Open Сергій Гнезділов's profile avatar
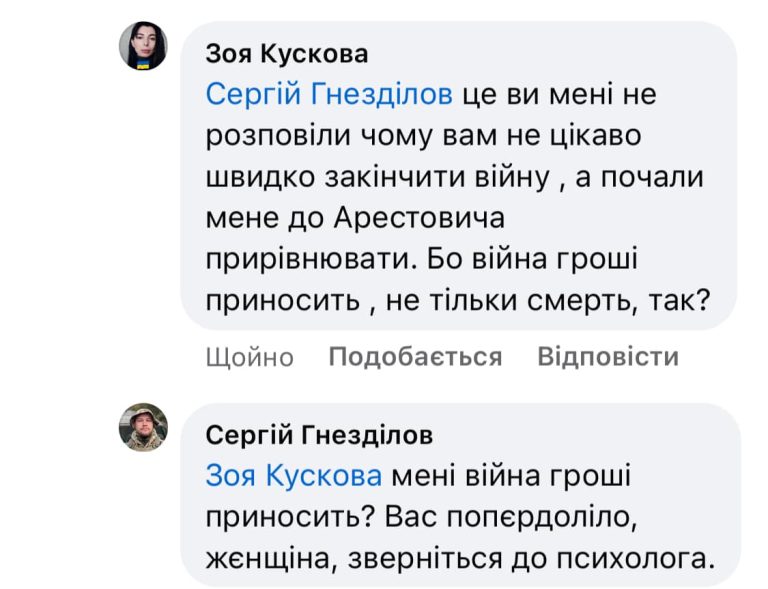 pyautogui.click(x=143, y=427)
